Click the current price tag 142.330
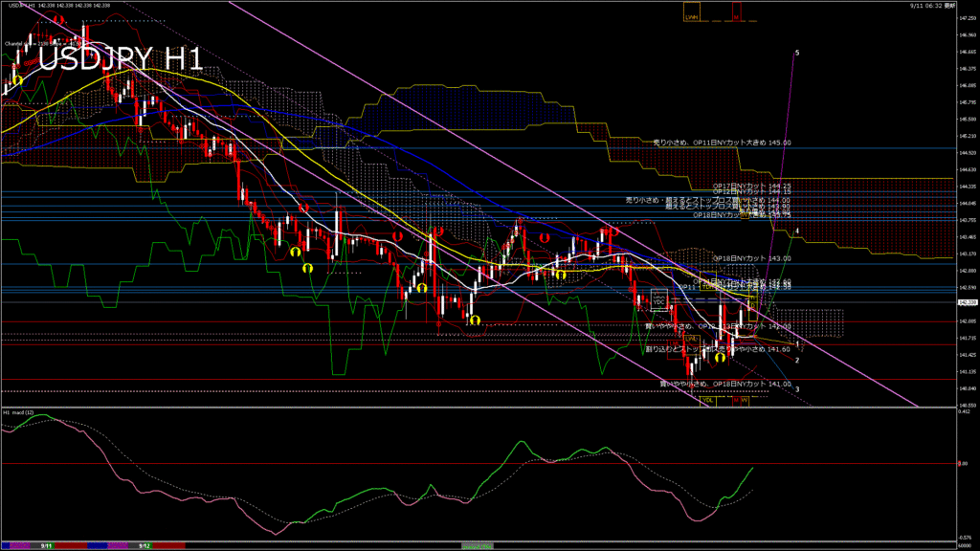This screenshot has width=980, height=551. tap(968, 302)
